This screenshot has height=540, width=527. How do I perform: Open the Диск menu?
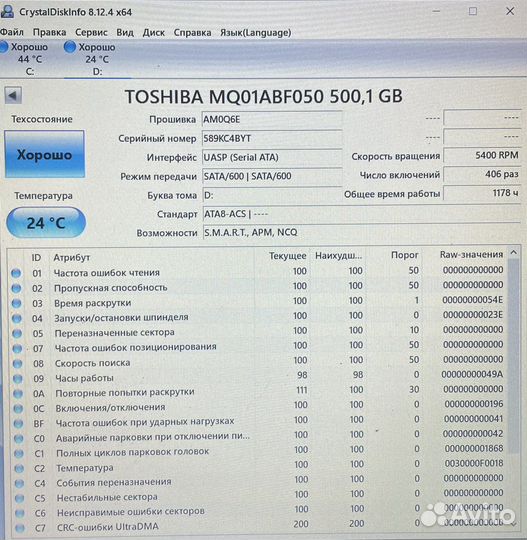tap(154, 33)
